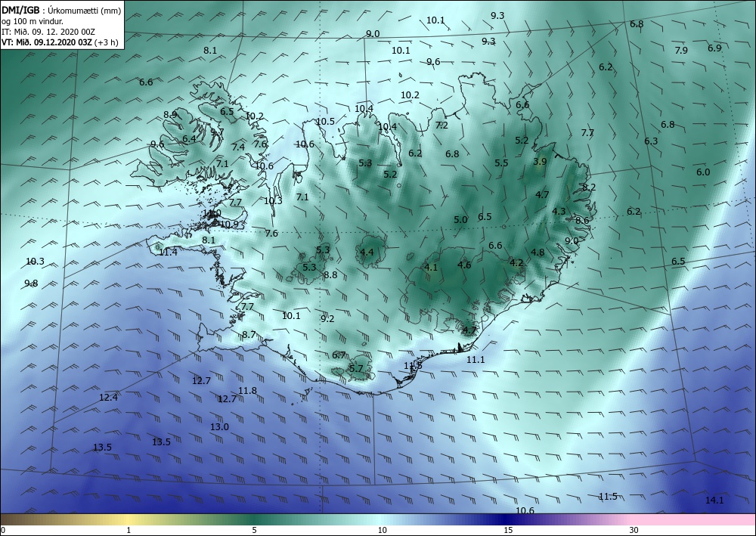Click the map value 9.8
The width and height of the screenshot is (756, 536).
(x=31, y=283)
